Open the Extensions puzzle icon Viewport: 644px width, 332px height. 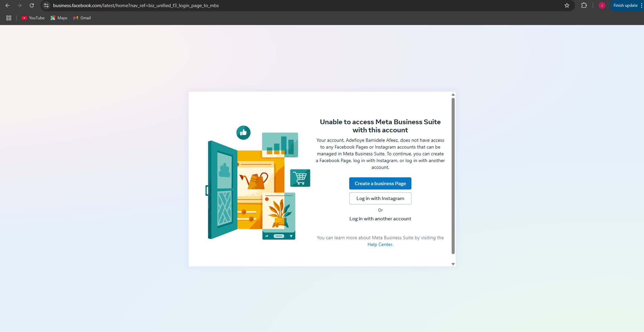(x=584, y=5)
